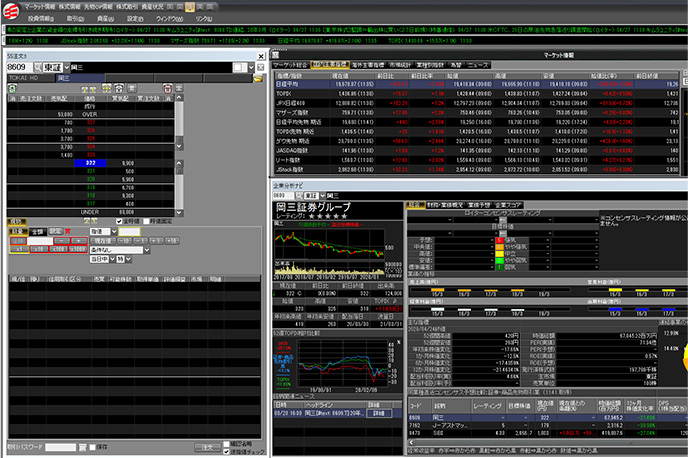Click the red striped logo in the top-left corner
688x458 pixels.
(x=11, y=11)
